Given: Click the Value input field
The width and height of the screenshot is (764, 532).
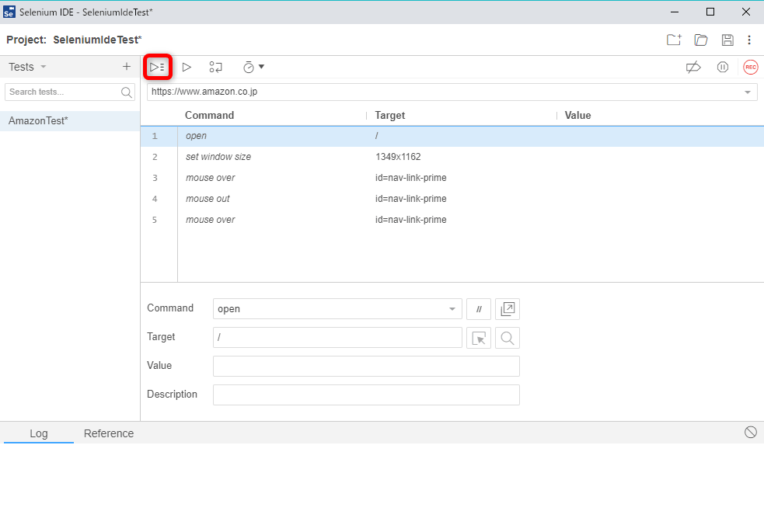Looking at the screenshot, I should [366, 366].
